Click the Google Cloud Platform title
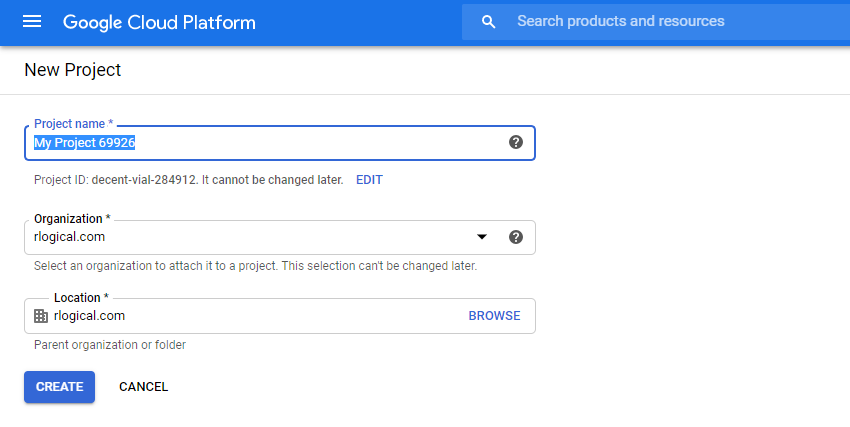Screen dimensions: 850x427 [x=159, y=22]
